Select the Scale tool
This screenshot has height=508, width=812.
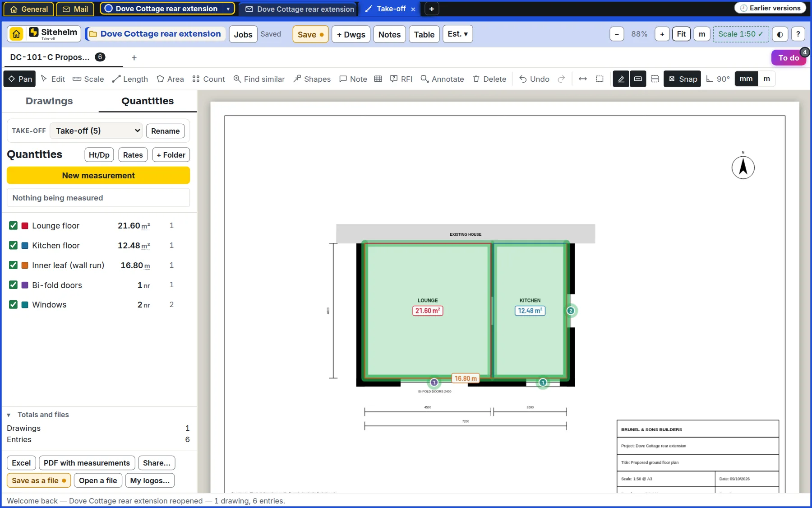(x=88, y=79)
